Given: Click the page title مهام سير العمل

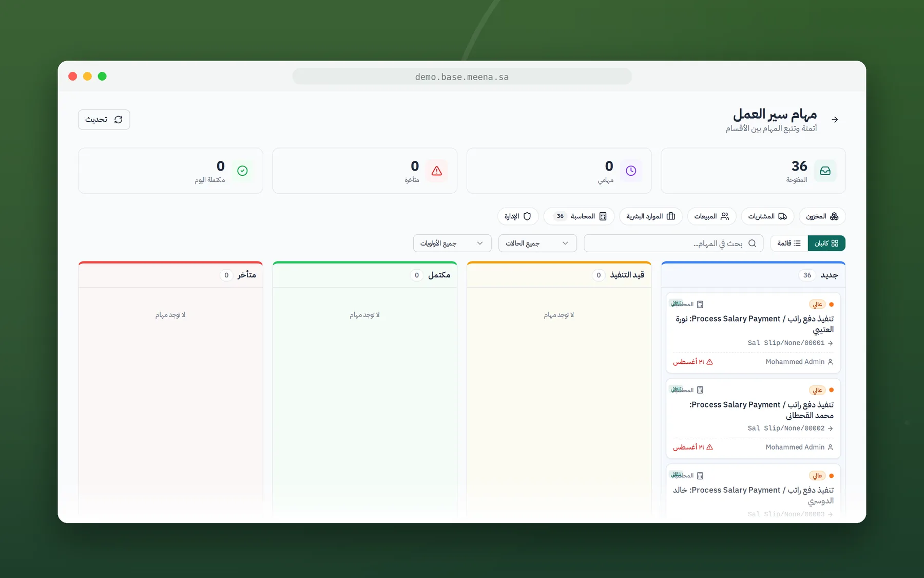Looking at the screenshot, I should pyautogui.click(x=775, y=114).
